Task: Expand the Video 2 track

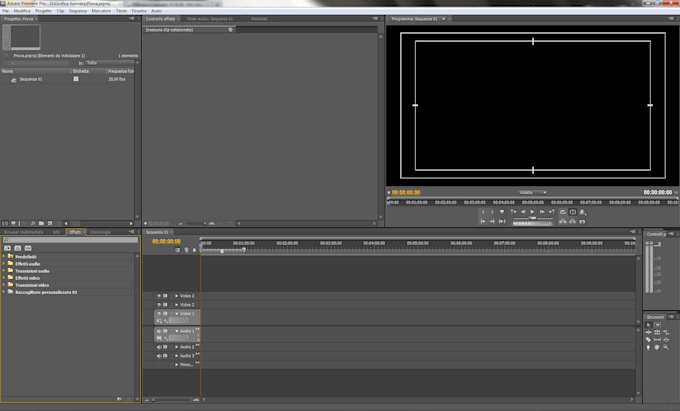Action: (177, 305)
